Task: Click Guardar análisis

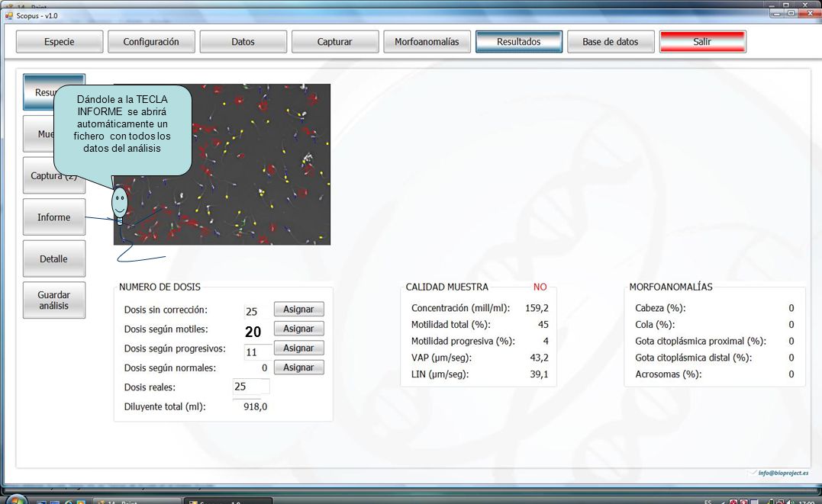Action: [54, 300]
